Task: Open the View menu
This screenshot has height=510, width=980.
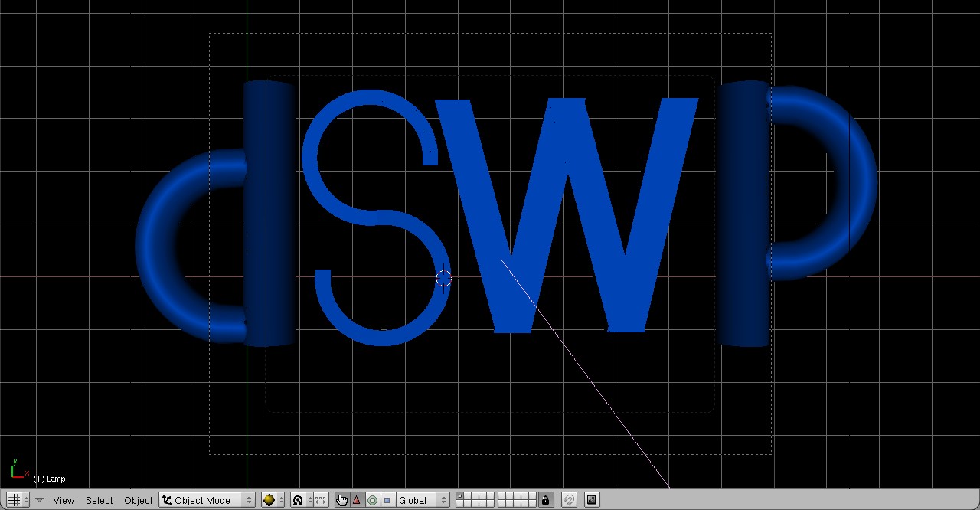Action: coord(64,500)
